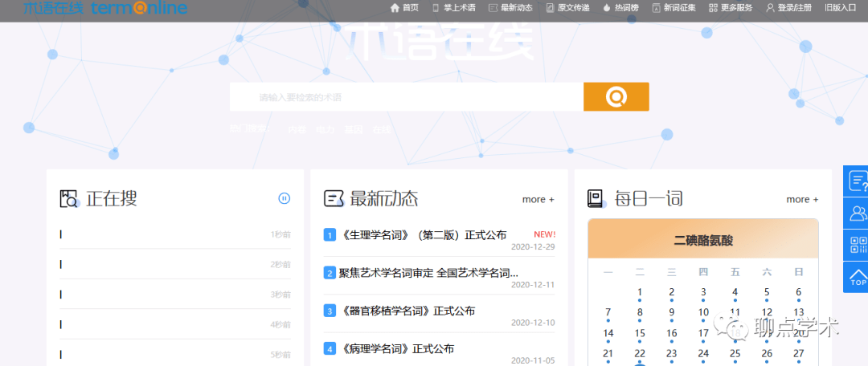The height and width of the screenshot is (366, 868).
Task: Open more in the 每日一词 panel
Action: coord(802,199)
